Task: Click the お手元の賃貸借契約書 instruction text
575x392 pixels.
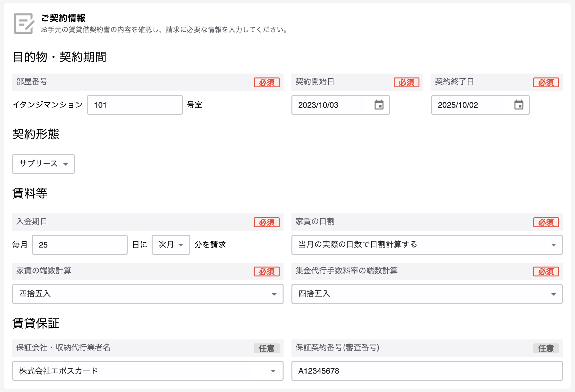Action: tap(165, 30)
